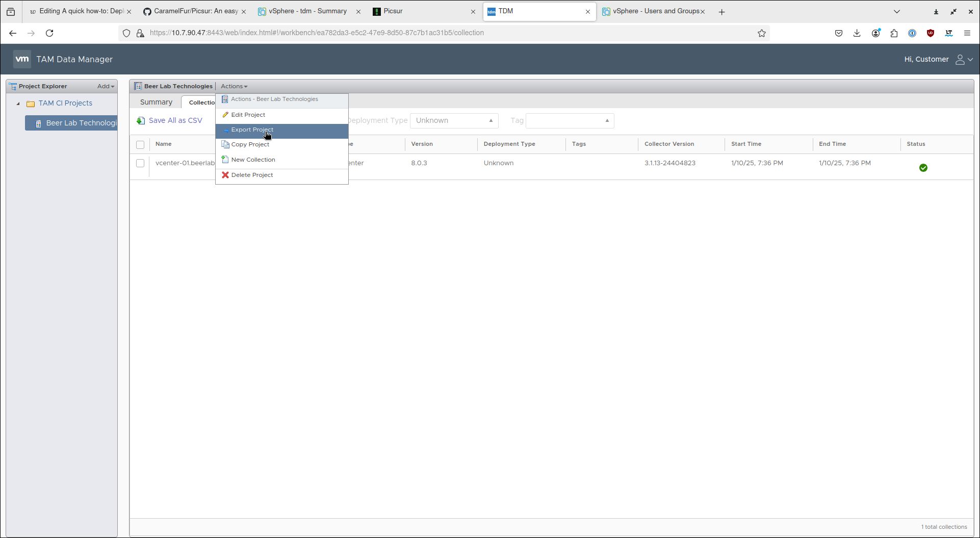
Task: Click the Edit Project pencil icon
Action: [225, 115]
